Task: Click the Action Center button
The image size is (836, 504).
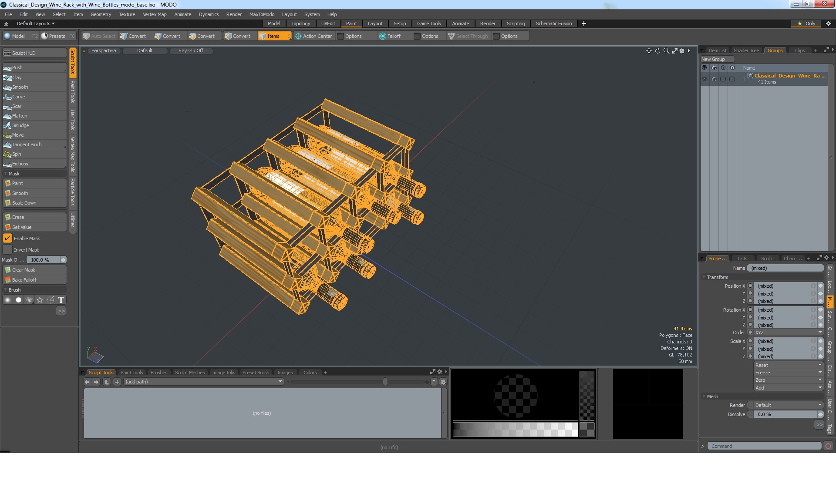Action: point(313,36)
